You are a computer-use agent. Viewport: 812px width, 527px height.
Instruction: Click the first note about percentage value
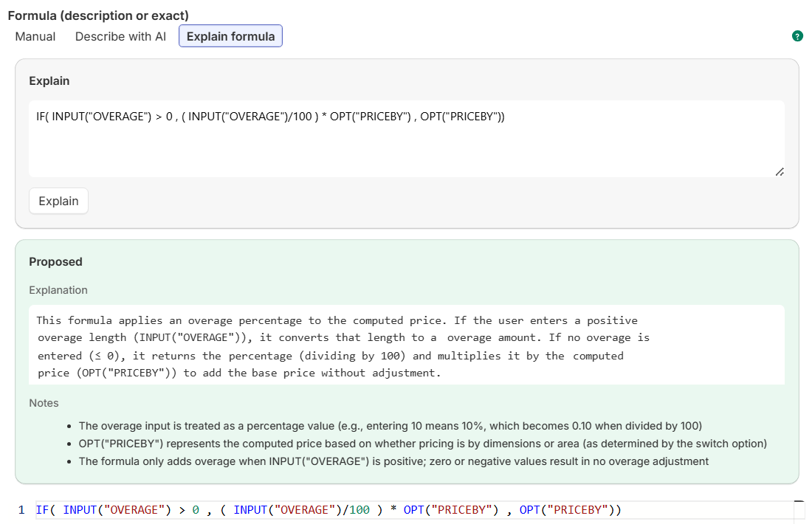(390, 426)
